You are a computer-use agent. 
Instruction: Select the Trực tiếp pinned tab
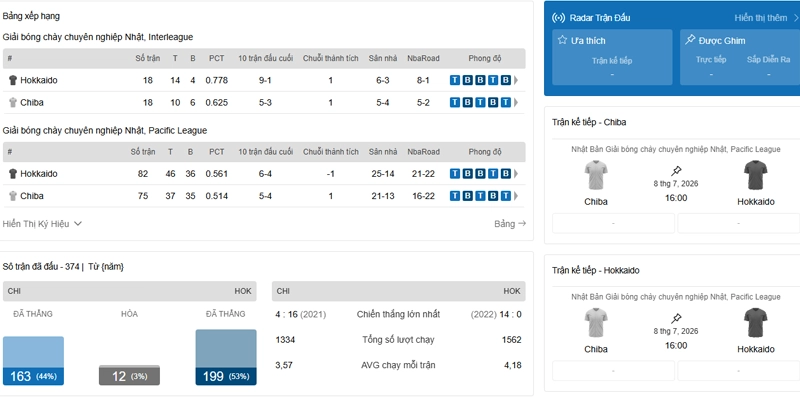(x=711, y=60)
